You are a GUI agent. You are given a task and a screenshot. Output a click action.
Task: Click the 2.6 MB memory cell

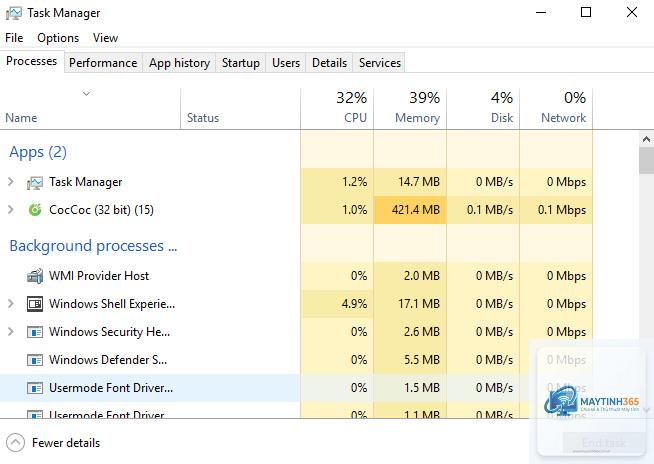click(410, 332)
